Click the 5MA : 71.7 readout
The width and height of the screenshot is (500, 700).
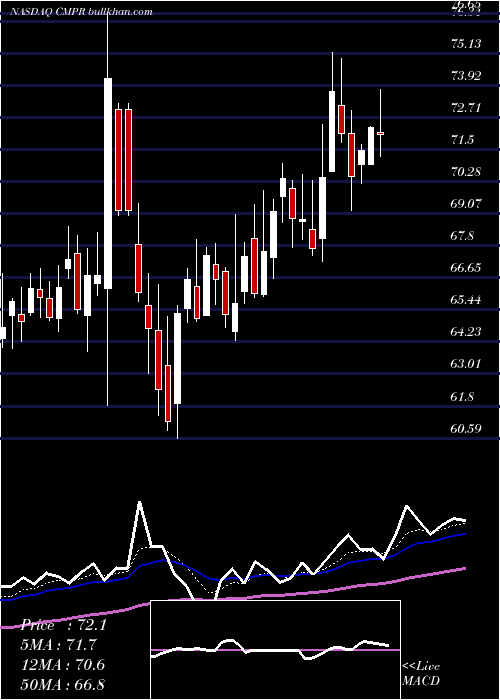click(58, 644)
